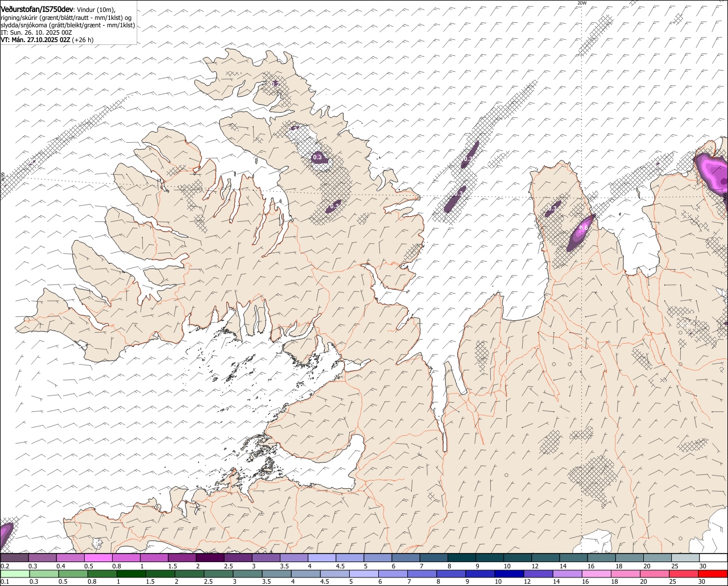
Task: Select the light grey swatch labeled 25 in the upper row
Action: tap(685, 558)
